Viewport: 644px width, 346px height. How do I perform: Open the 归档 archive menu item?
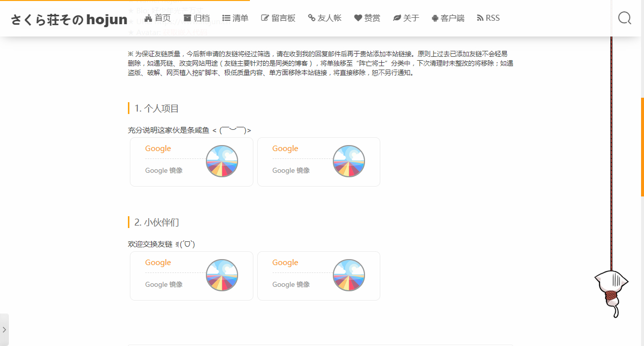[x=197, y=18]
